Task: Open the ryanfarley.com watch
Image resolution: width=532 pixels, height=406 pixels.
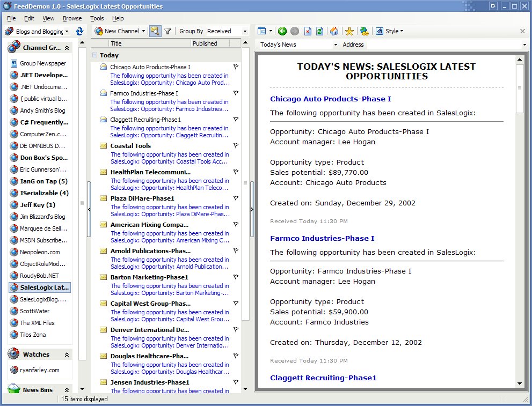Action: (x=35, y=370)
